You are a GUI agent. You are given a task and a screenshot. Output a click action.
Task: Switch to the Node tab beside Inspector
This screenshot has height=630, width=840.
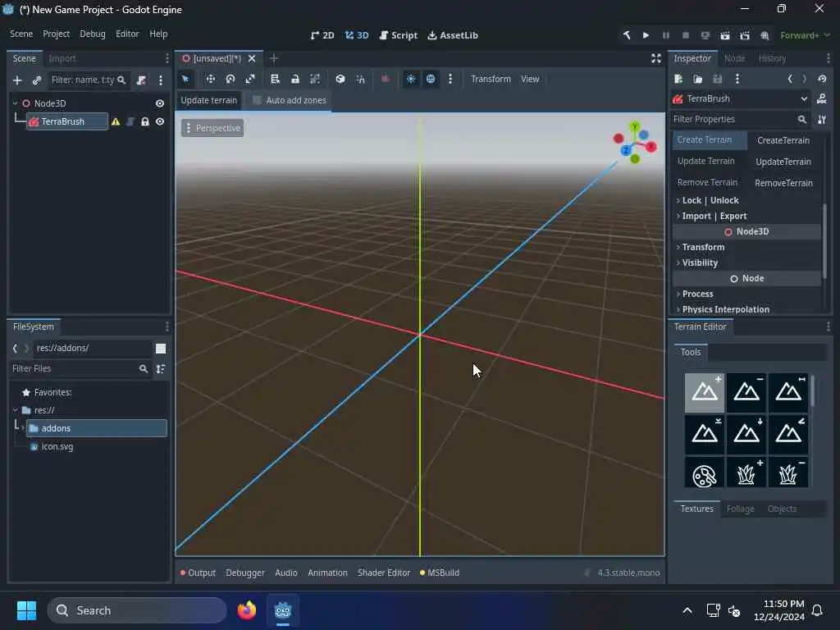734,58
